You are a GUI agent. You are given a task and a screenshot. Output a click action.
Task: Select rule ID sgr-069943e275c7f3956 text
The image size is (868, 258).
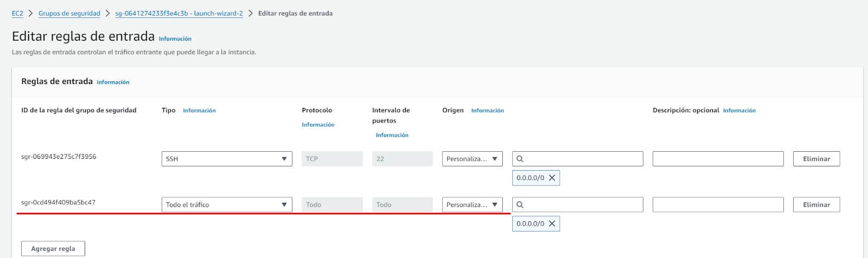[x=59, y=157]
